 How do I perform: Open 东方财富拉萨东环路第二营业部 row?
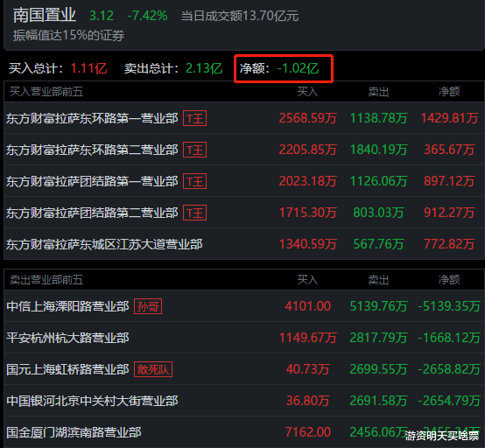(244, 150)
